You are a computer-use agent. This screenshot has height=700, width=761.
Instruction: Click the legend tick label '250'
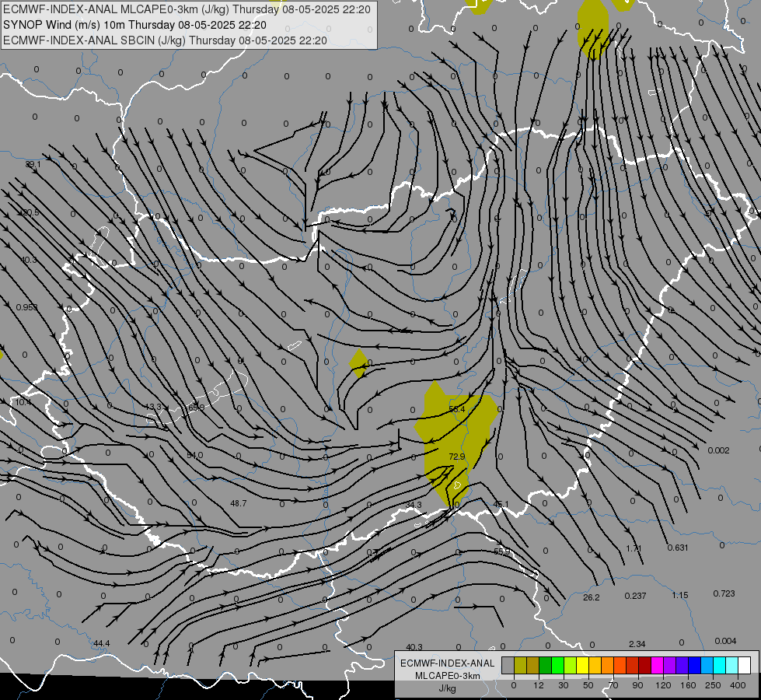[713, 685]
